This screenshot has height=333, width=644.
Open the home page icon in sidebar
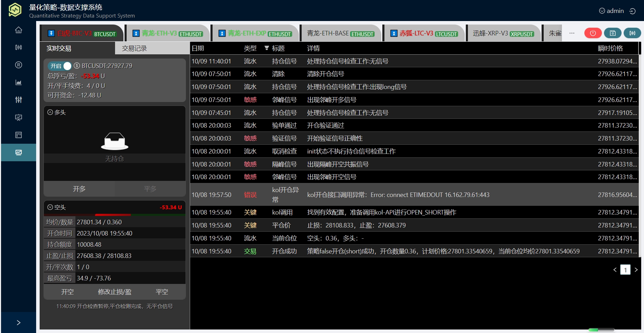click(x=19, y=30)
